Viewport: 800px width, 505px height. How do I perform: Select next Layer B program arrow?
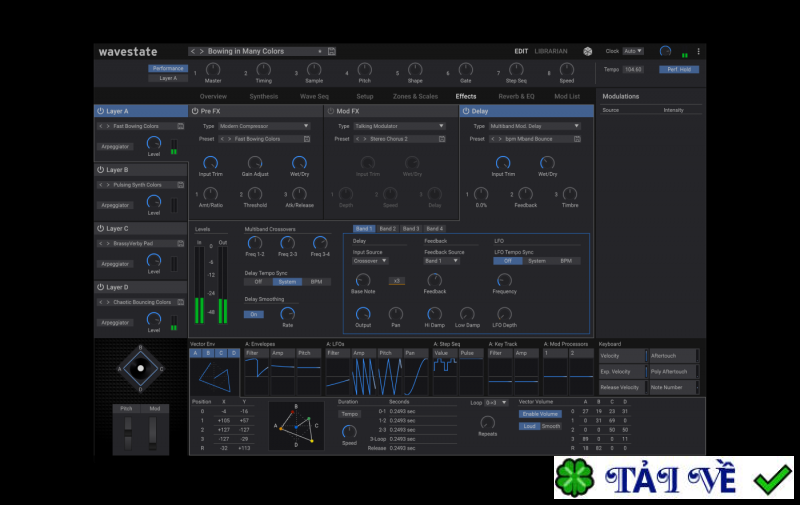[108, 185]
